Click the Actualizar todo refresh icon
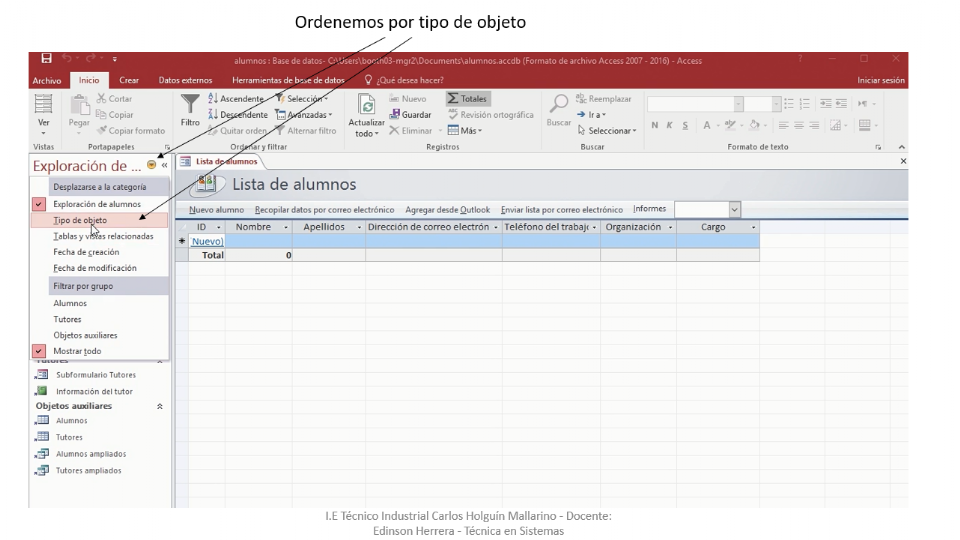Screen dimensions: 960x540 [x=366, y=106]
